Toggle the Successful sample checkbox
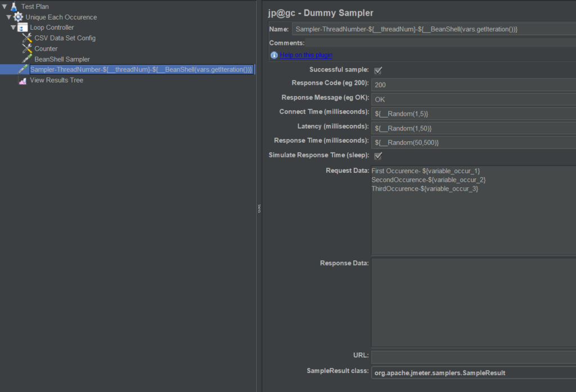The image size is (576, 392). (378, 70)
